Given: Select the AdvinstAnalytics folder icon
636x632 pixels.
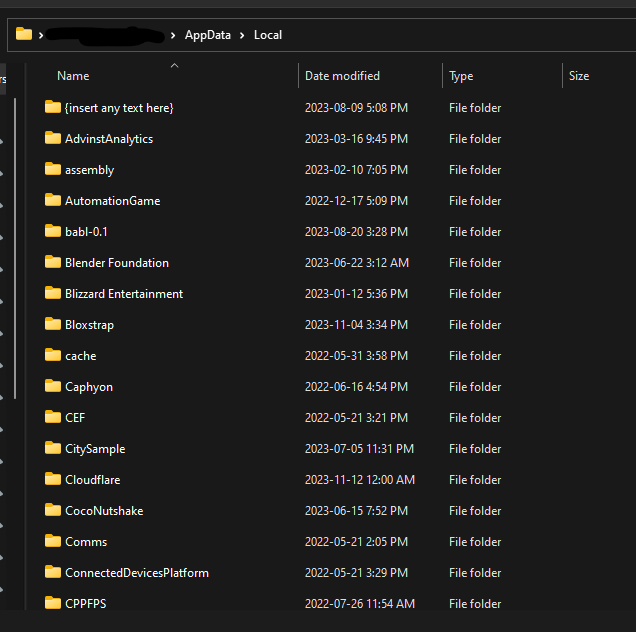Looking at the screenshot, I should pyautogui.click(x=53, y=138).
